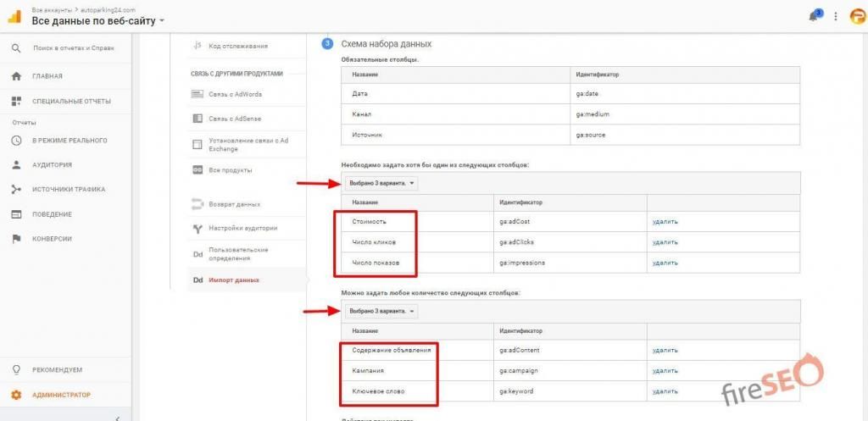Open Главная home section
Viewport: 868px width, 421px height.
tap(47, 76)
